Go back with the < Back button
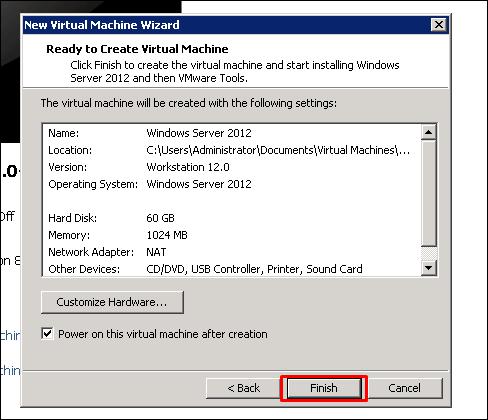The image size is (488, 420). click(x=243, y=388)
